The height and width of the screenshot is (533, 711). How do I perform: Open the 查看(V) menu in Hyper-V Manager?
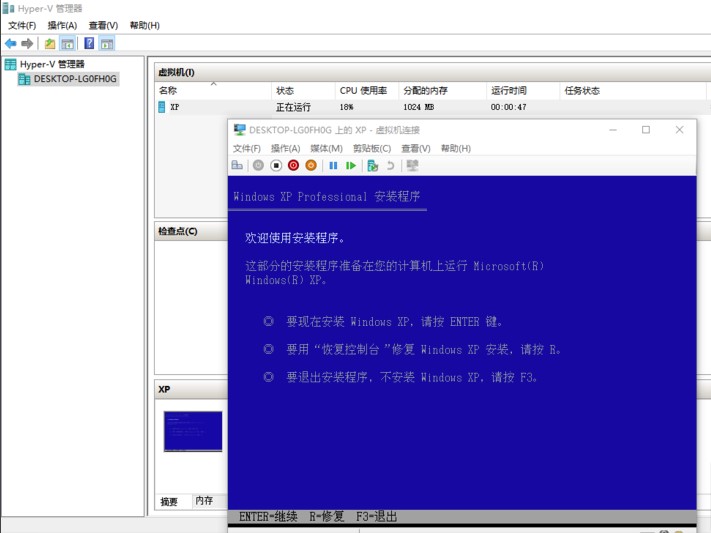point(103,25)
